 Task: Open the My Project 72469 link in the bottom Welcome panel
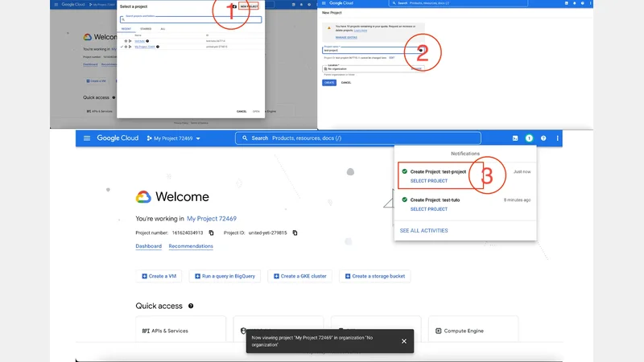[x=212, y=219]
